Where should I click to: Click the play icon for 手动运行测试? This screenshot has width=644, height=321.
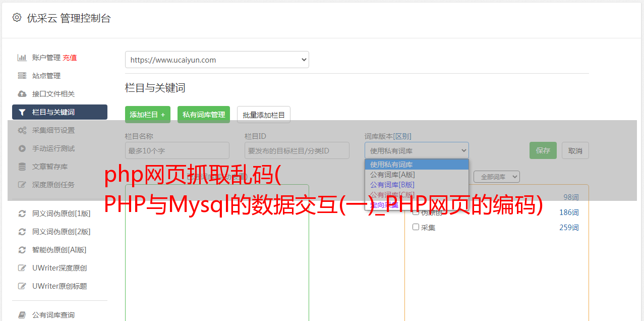[22, 148]
